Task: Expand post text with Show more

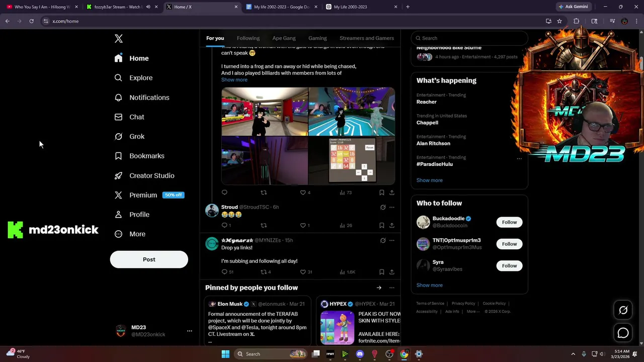Action: pos(234,80)
